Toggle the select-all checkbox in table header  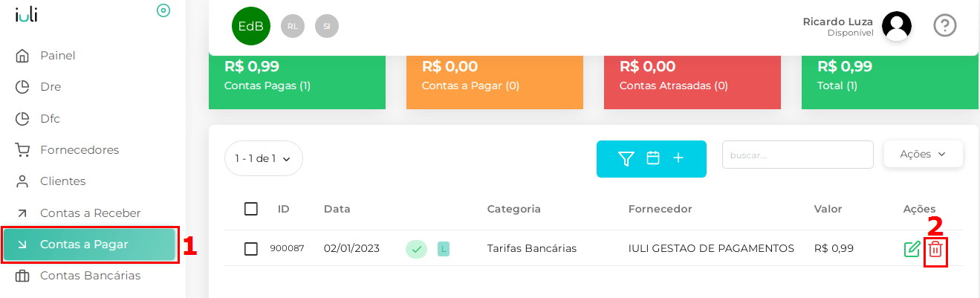coord(251,209)
